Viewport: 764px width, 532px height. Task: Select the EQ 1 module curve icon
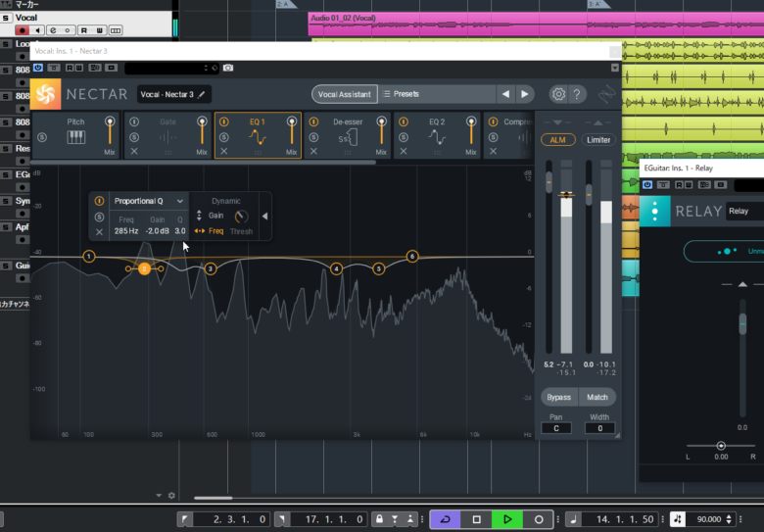click(258, 137)
